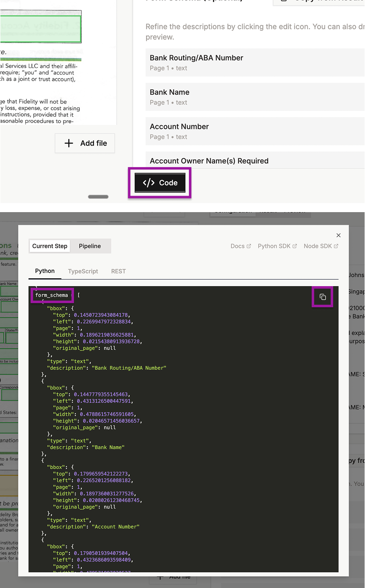Select the Account Owner Name(s) Required field

tap(255, 160)
